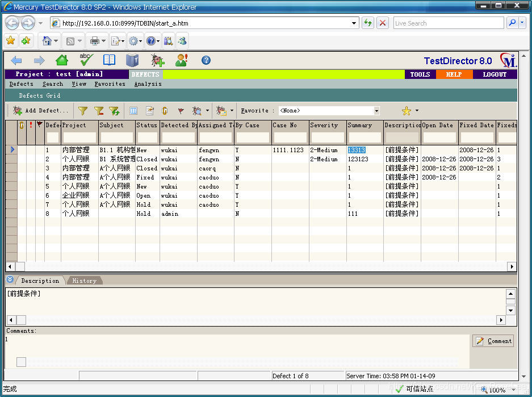
Task: Expand the dropdown arrow beside Mail Defects
Action: tap(232, 111)
